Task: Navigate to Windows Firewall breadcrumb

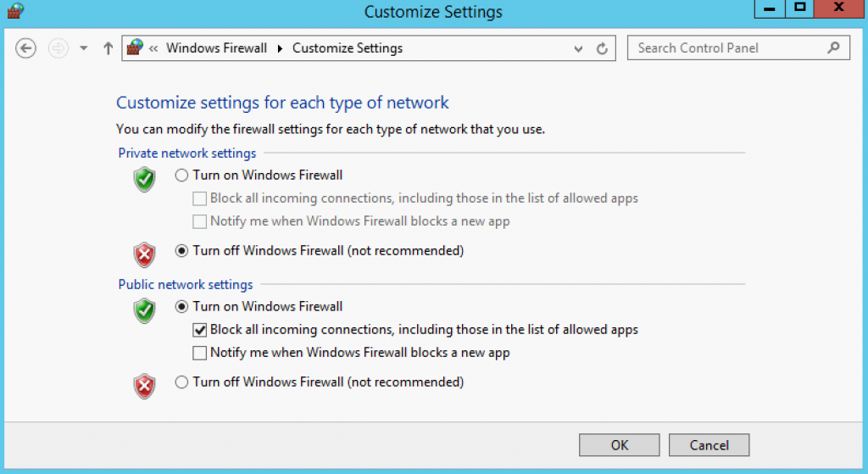Action: pos(216,48)
